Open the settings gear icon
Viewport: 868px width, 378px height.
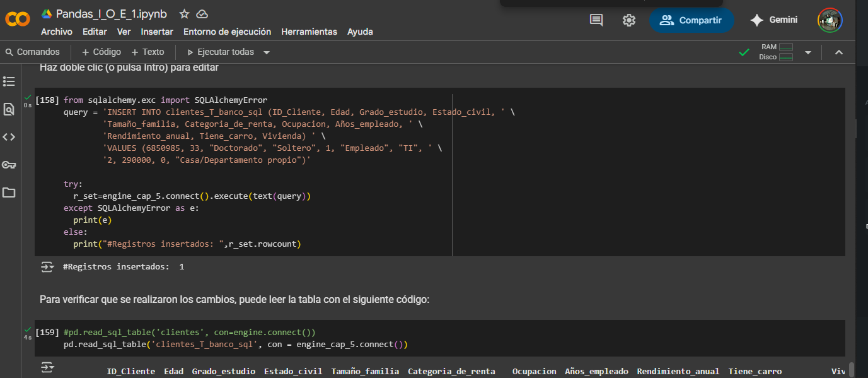pos(629,20)
